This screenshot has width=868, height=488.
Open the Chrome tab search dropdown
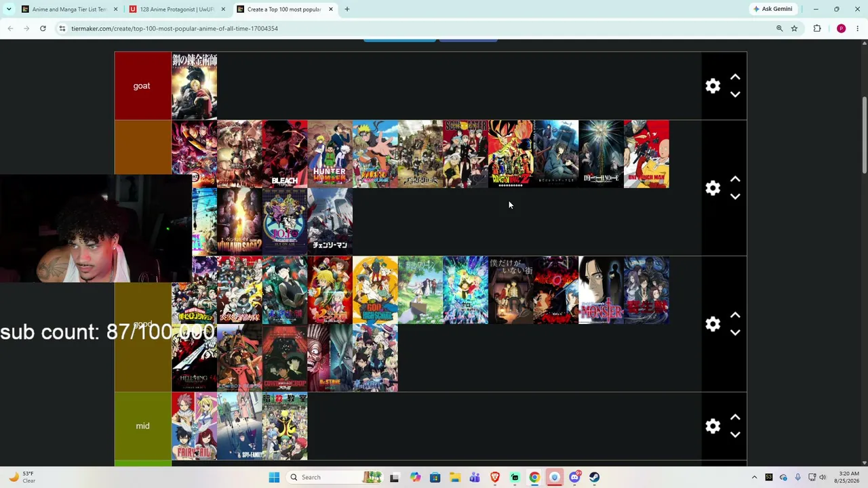9,9
